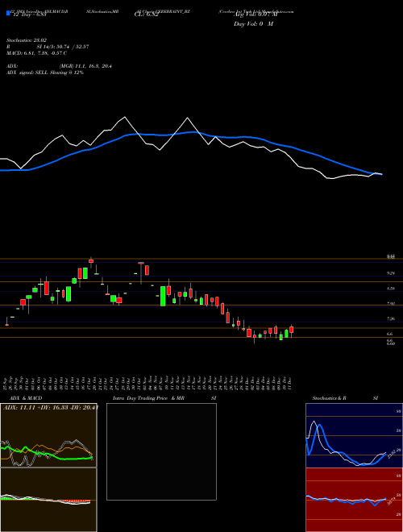Click the tall green candlestick of 10 Nov
Screen dimensions: 403x532
click(x=163, y=296)
